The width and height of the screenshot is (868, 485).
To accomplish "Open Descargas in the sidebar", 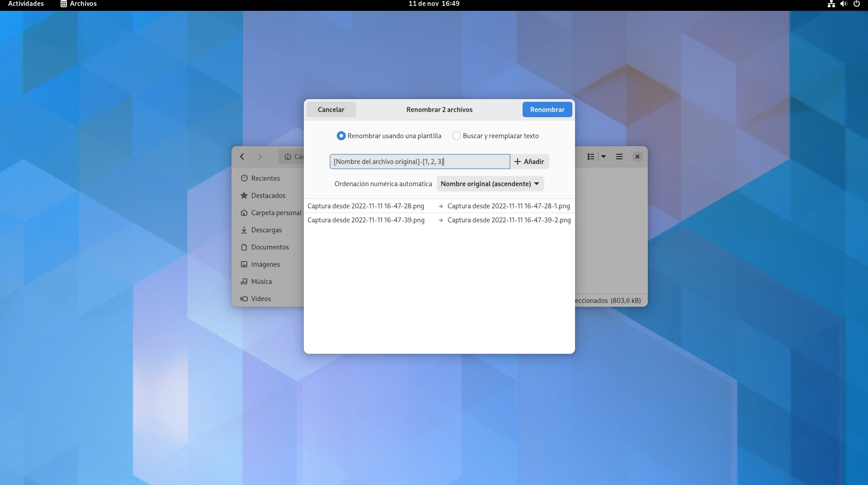I will point(266,230).
